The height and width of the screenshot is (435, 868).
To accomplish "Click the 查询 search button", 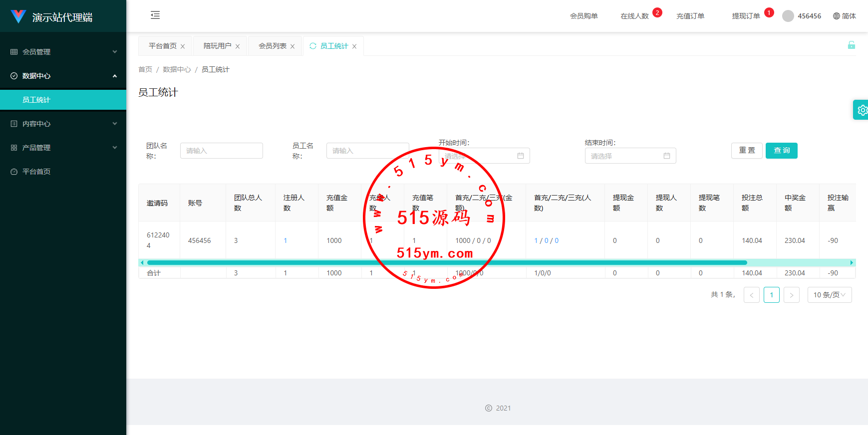I will pos(781,150).
